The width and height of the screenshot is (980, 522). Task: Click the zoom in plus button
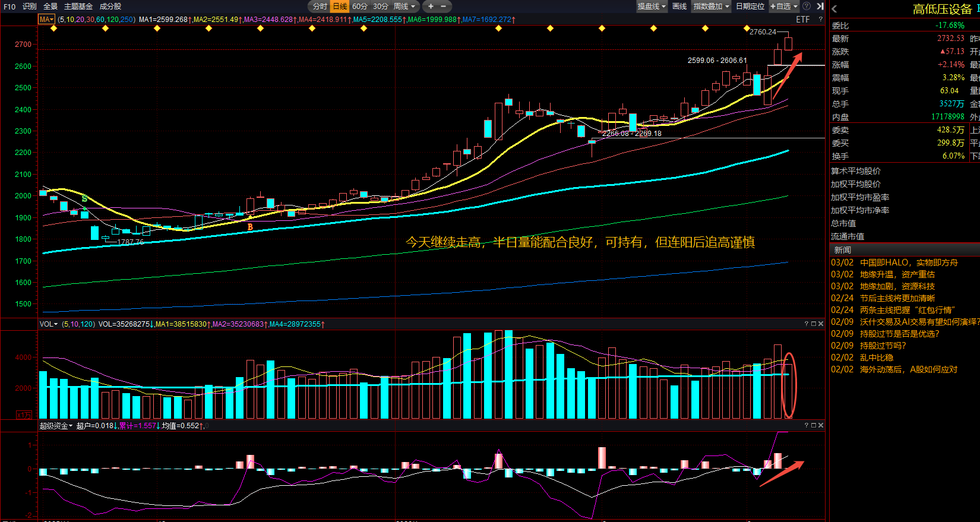click(431, 7)
